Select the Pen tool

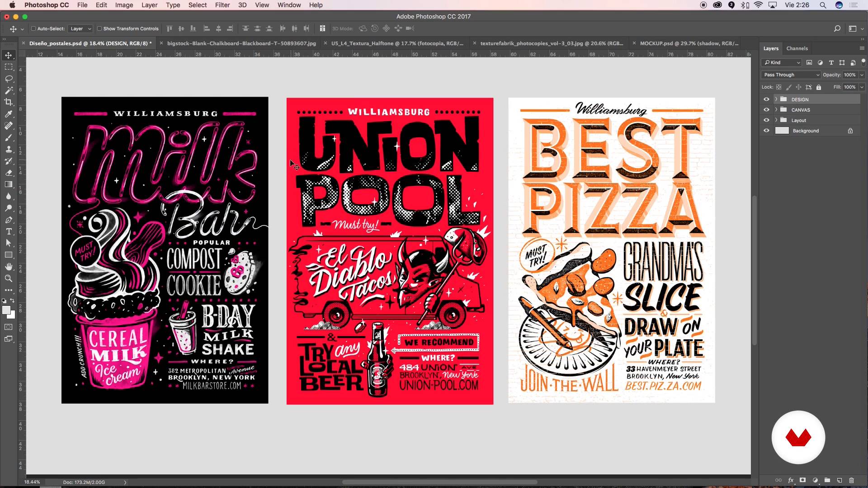[9, 220]
